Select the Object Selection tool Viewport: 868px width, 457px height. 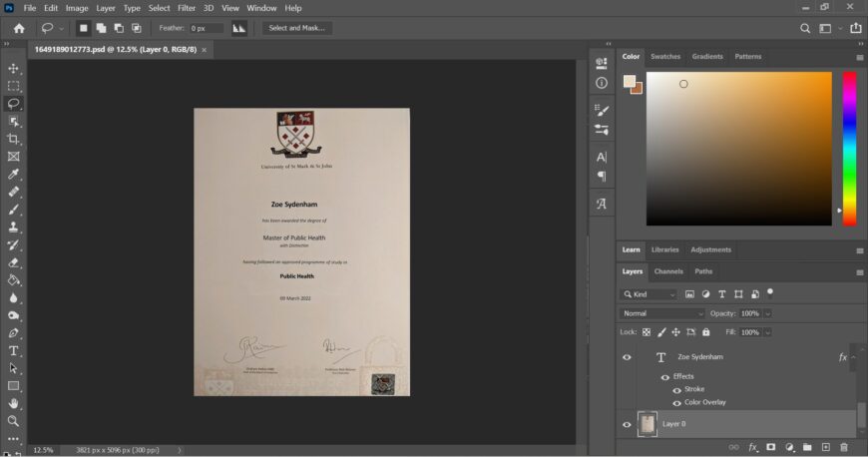click(13, 122)
